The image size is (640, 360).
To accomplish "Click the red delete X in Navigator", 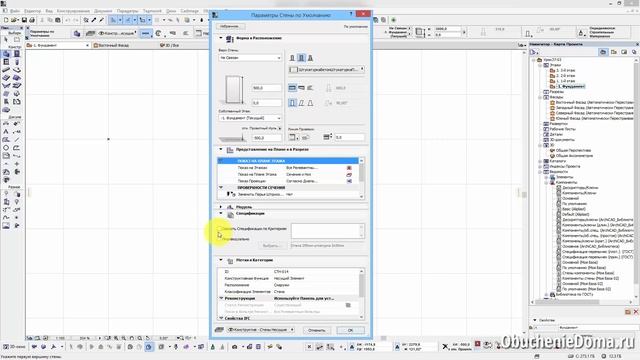I will [636, 312].
